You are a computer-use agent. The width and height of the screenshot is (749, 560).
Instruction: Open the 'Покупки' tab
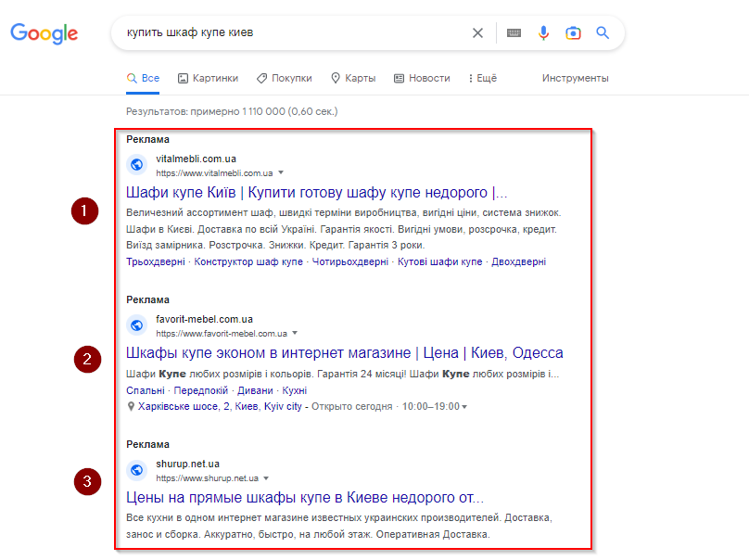[285, 79]
